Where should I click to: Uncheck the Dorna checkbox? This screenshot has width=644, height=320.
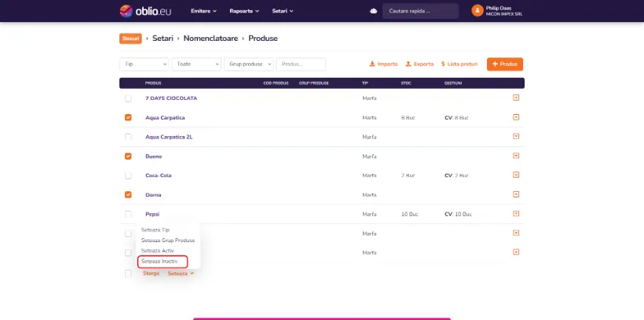tap(128, 194)
